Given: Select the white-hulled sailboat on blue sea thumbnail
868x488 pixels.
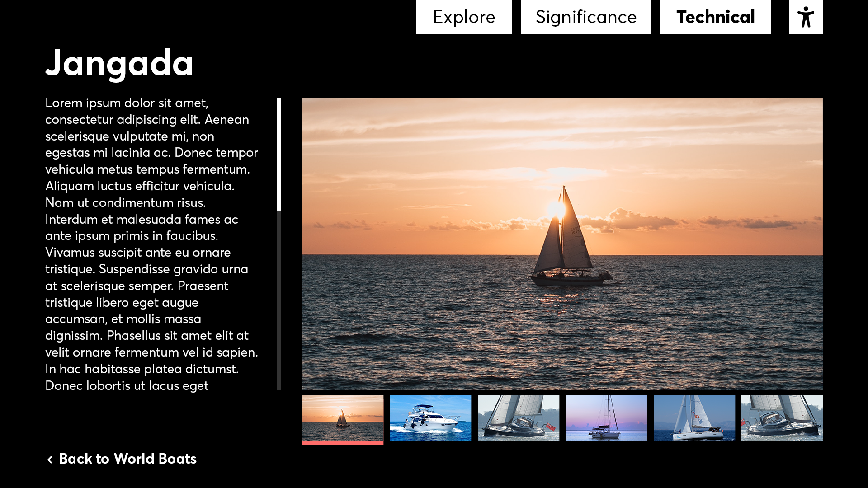Looking at the screenshot, I should 694,418.
